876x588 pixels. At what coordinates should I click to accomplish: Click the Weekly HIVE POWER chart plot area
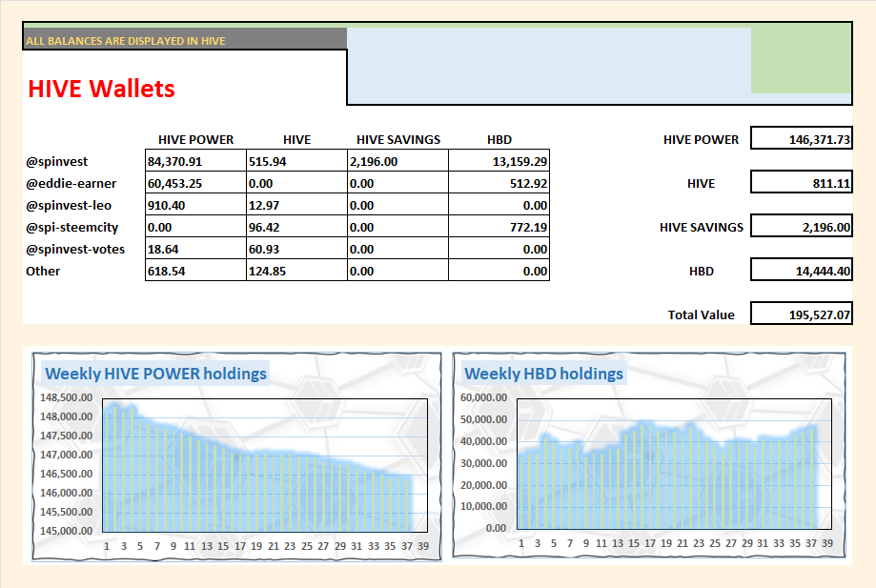tap(265, 465)
